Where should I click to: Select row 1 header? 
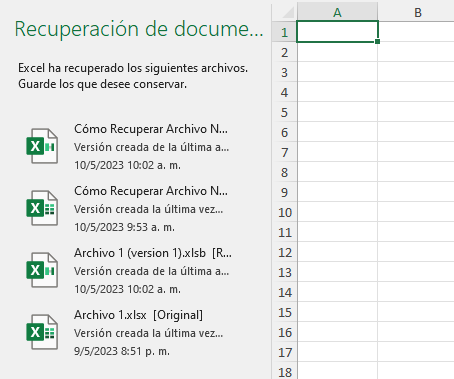coord(284,32)
